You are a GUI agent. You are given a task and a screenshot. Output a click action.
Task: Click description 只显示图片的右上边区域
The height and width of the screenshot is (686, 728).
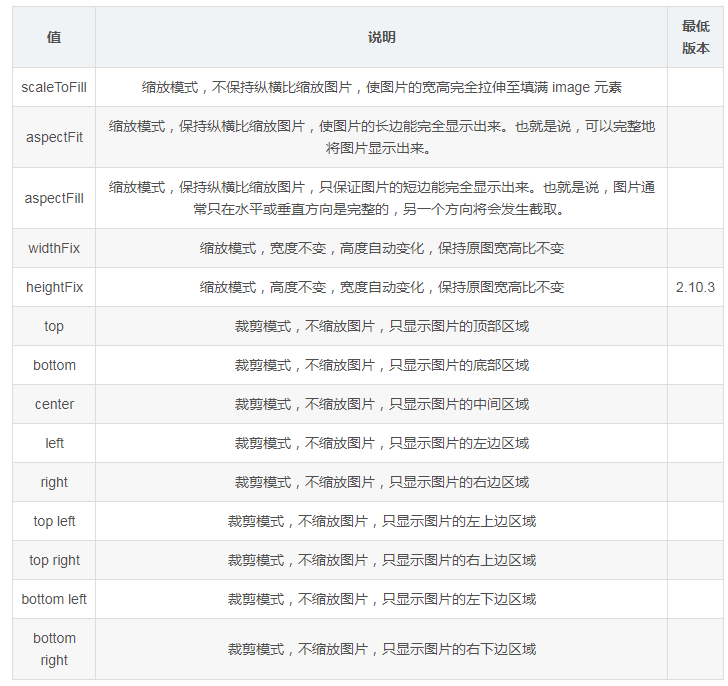pos(382,560)
